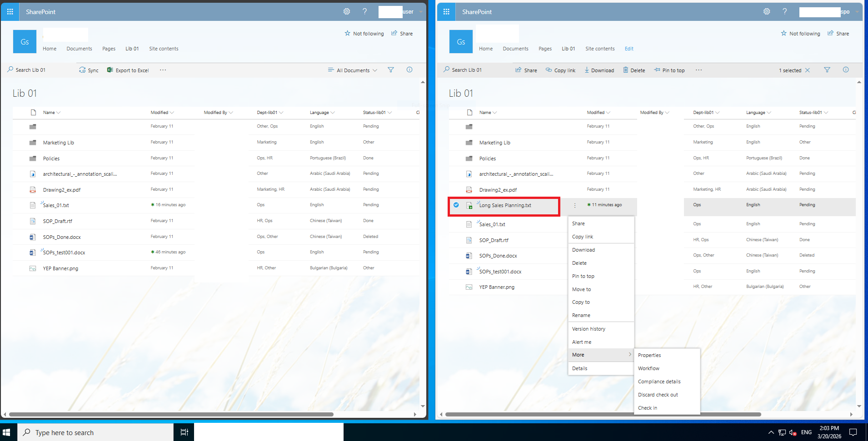The width and height of the screenshot is (868, 441).
Task: Open information pane icon in left window
Action: (x=409, y=70)
